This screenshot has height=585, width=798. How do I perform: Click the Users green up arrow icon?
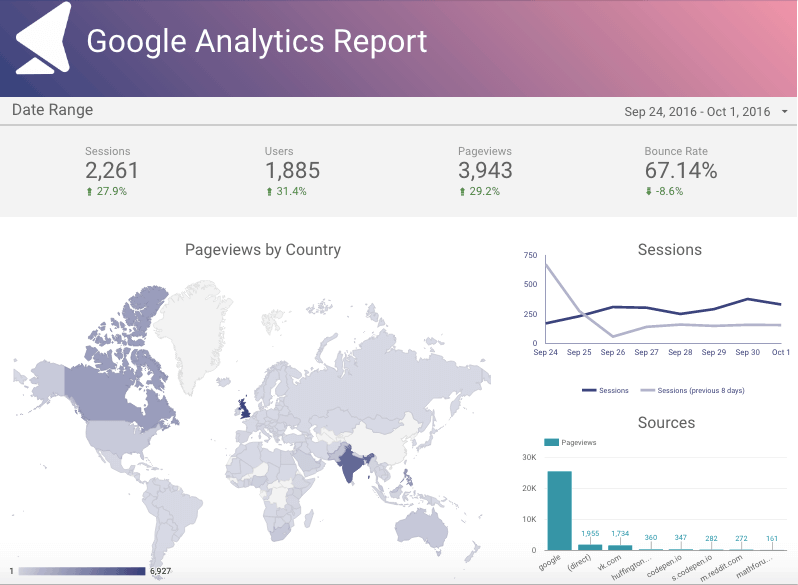[269, 191]
